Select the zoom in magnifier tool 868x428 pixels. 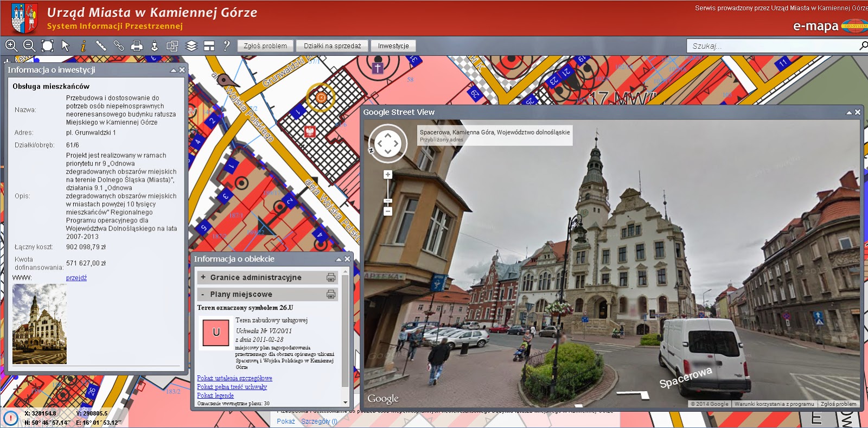tap(11, 46)
